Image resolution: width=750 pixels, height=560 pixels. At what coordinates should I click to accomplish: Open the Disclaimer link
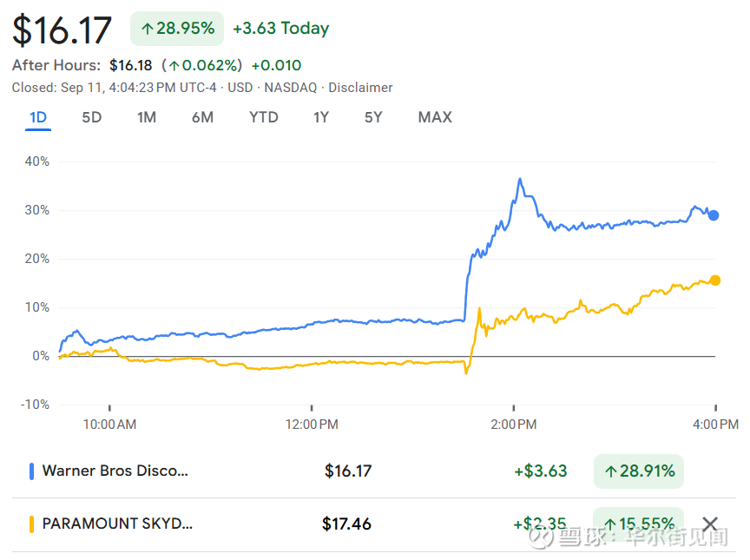[360, 88]
